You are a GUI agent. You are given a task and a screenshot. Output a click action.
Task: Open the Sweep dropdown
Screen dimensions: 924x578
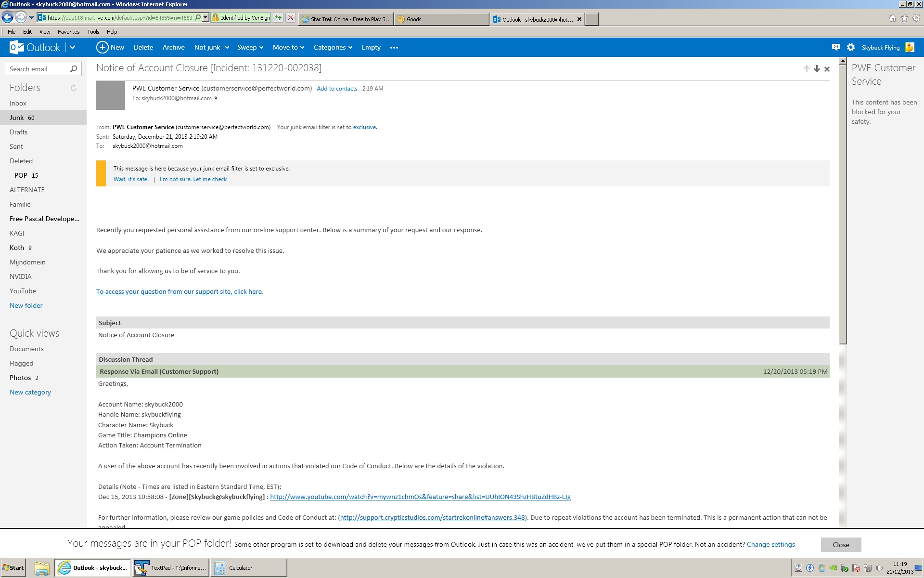click(x=250, y=47)
